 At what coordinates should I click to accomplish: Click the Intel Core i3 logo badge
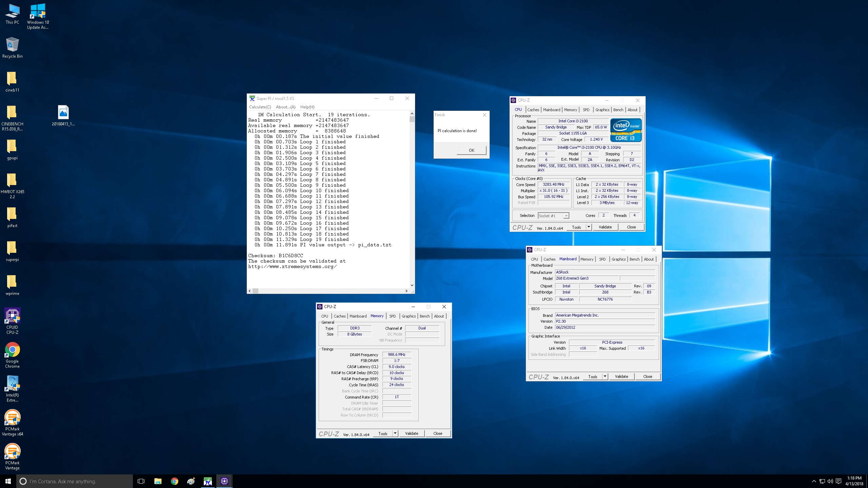pyautogui.click(x=626, y=130)
